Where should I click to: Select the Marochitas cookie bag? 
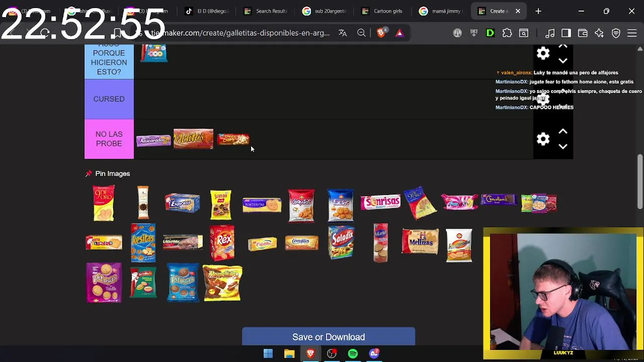[222, 284]
